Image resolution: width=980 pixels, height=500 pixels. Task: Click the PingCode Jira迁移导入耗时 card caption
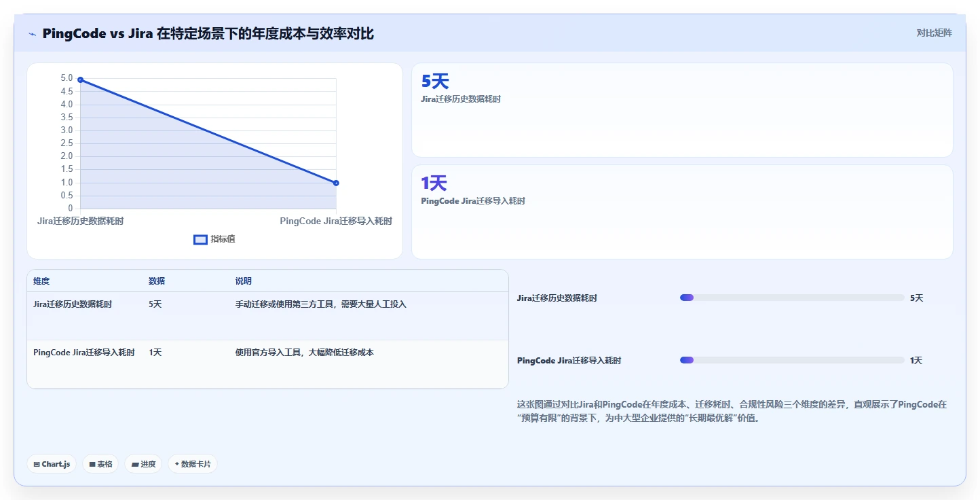pyautogui.click(x=473, y=201)
